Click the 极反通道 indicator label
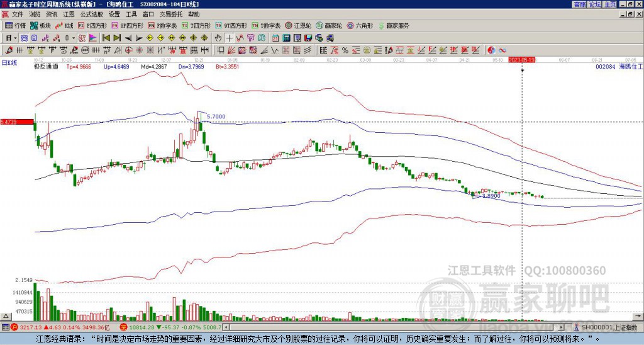The width and height of the screenshot is (644, 345). click(x=45, y=66)
